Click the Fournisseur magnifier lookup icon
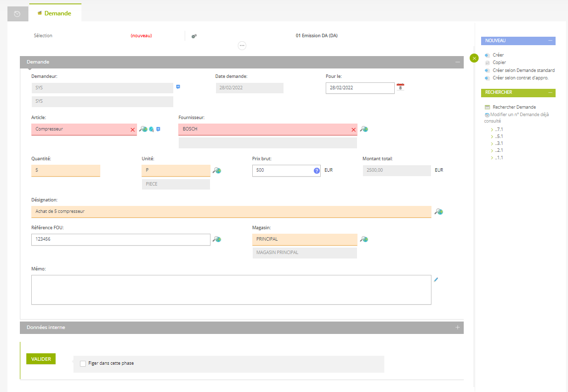 [364, 129]
